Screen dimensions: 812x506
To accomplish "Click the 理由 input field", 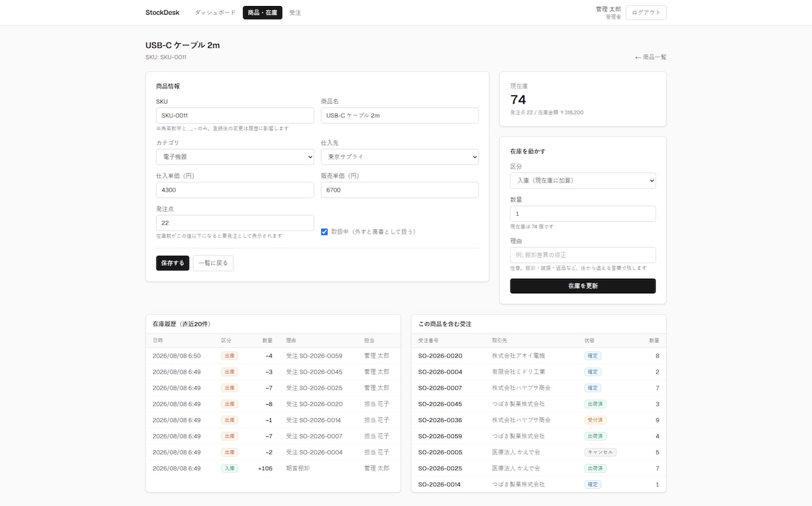I will [x=583, y=255].
